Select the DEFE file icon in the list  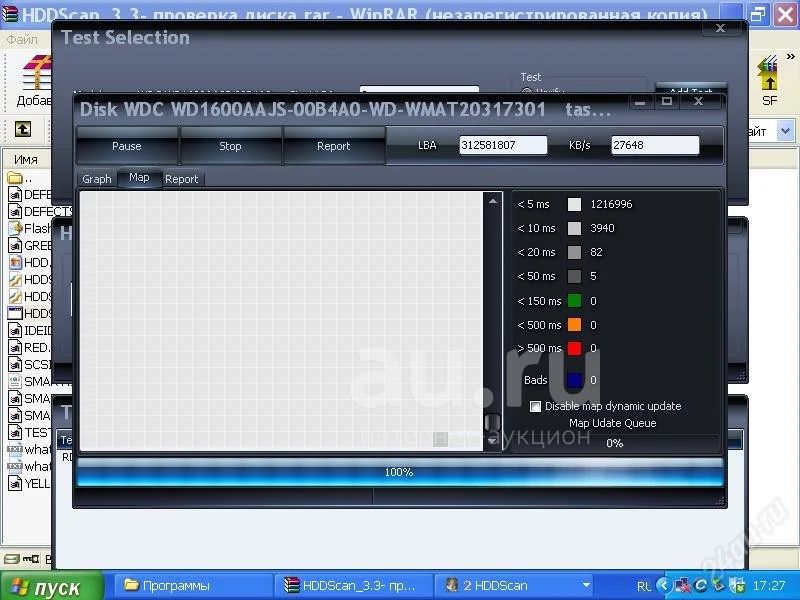click(x=15, y=194)
